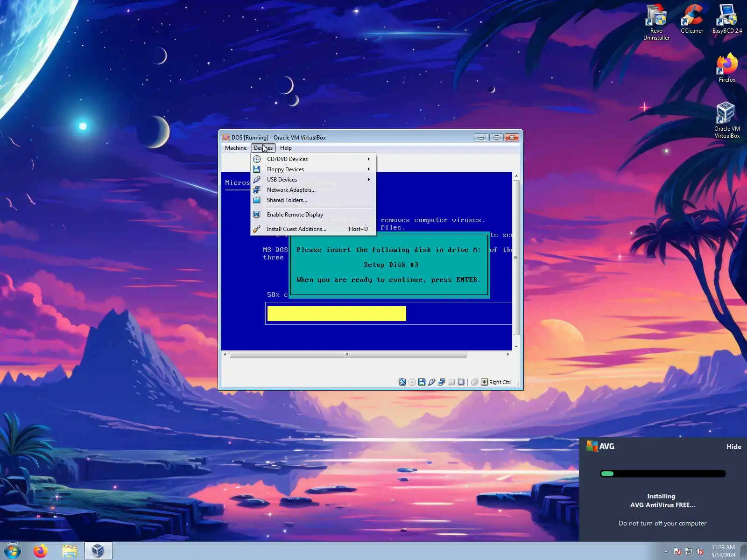
Task: Click the network icon in system tray
Action: (x=689, y=551)
